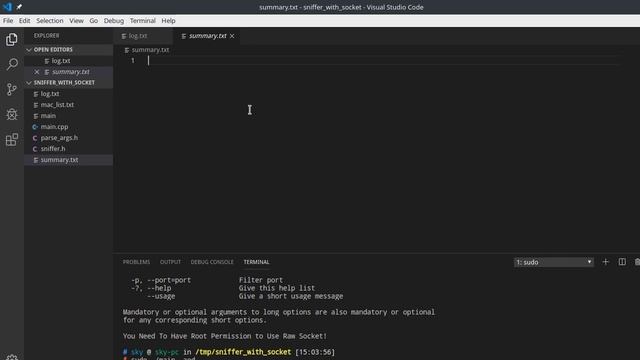Open the Edit menu
The width and height of the screenshot is (640, 360).
[24, 20]
